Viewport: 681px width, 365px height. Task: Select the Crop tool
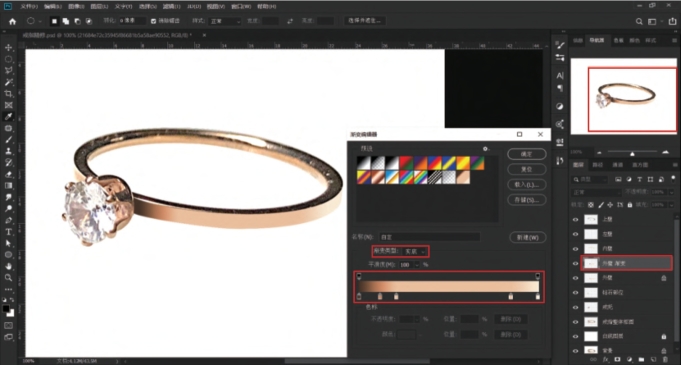click(8, 93)
